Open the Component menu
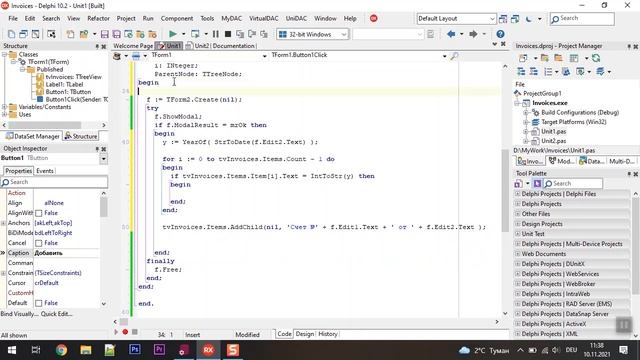The height and width of the screenshot is (360, 640). [x=177, y=18]
